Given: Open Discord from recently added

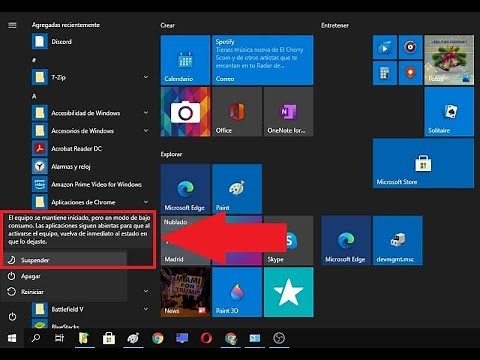Looking at the screenshot, I should [90, 42].
